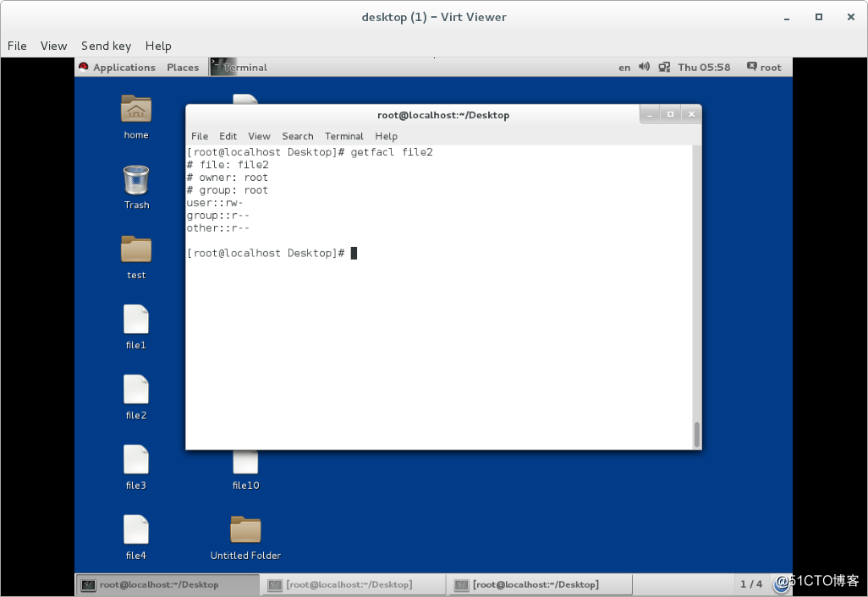Open the terminal Terminal menu

pos(344,136)
